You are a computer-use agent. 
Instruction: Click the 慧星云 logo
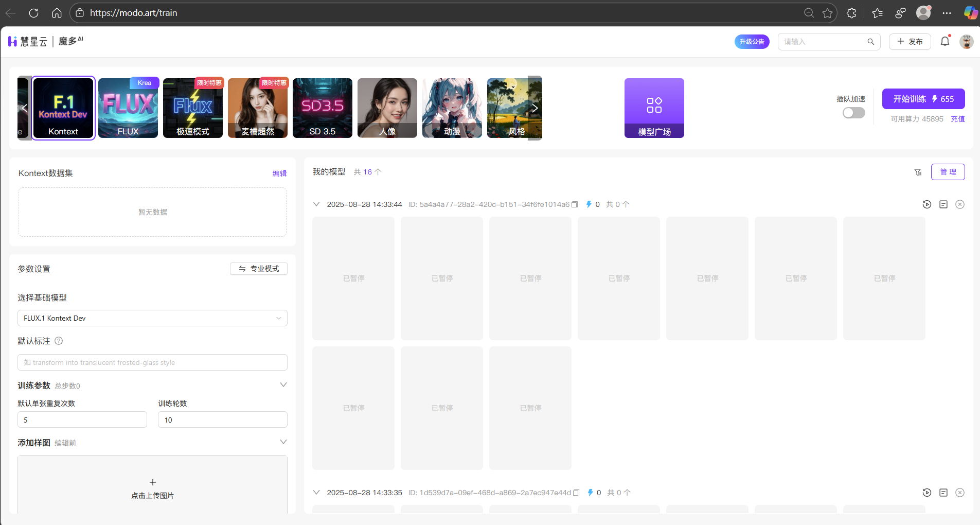[x=28, y=42]
